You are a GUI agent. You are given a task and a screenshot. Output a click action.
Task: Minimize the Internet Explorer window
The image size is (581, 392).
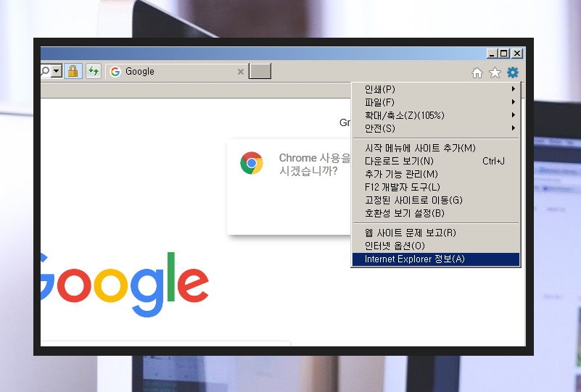[x=492, y=54]
